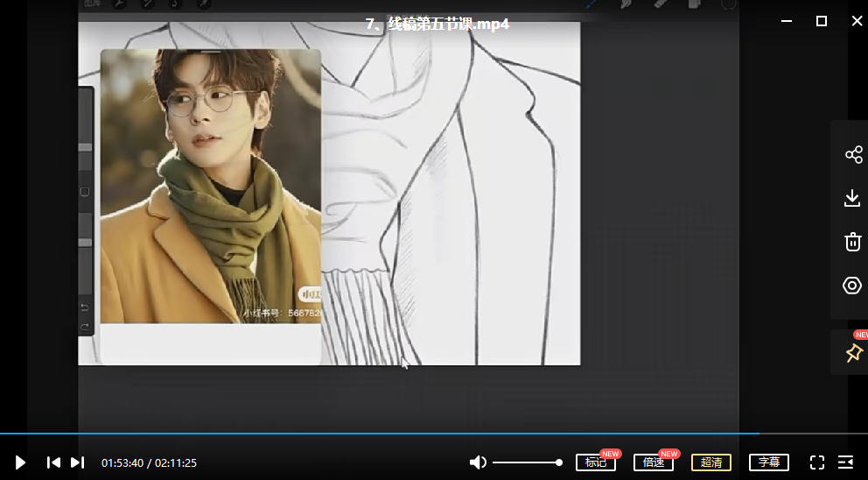This screenshot has width=868, height=480.
Task: Download the video file
Action: click(853, 199)
